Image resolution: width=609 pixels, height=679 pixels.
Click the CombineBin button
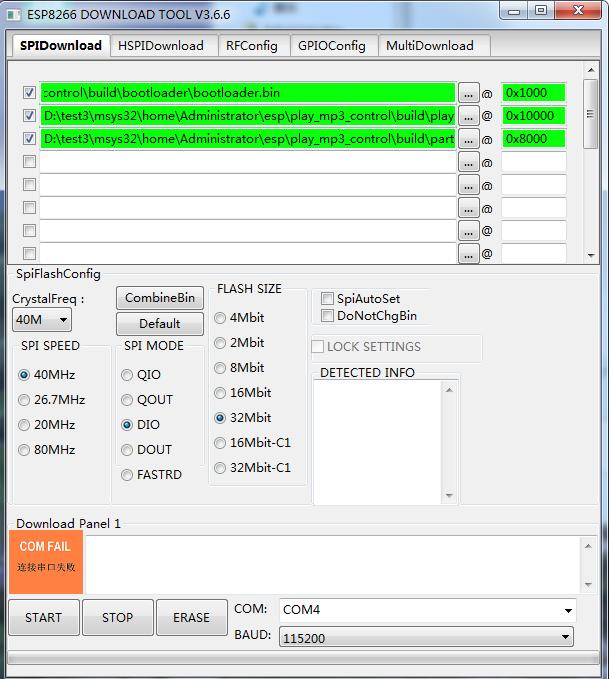click(159, 298)
